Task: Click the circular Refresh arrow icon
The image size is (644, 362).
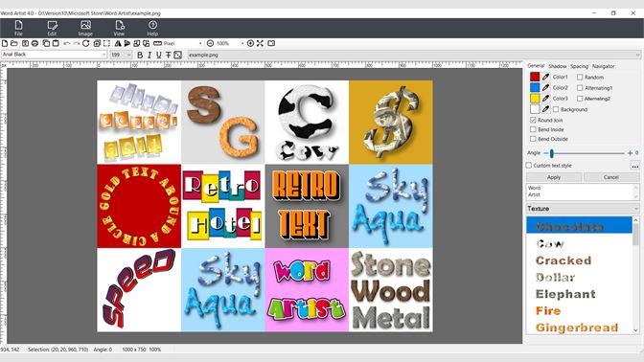Action: pos(86,43)
